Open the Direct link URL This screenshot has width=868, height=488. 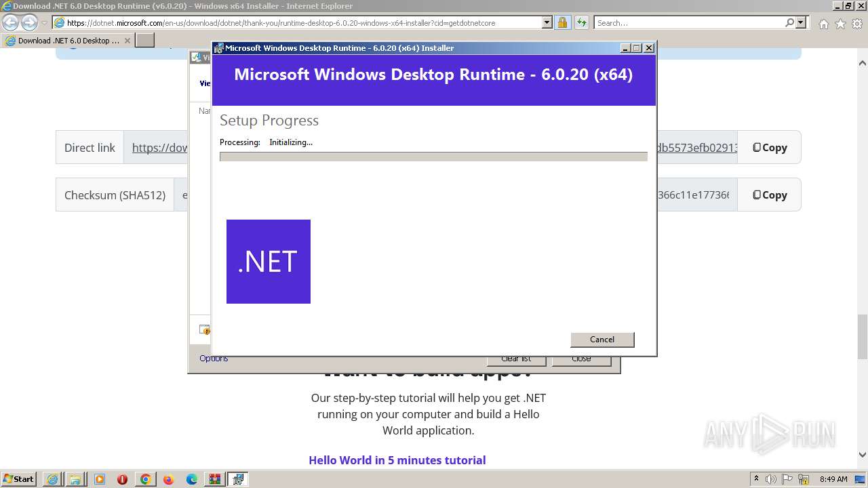160,147
